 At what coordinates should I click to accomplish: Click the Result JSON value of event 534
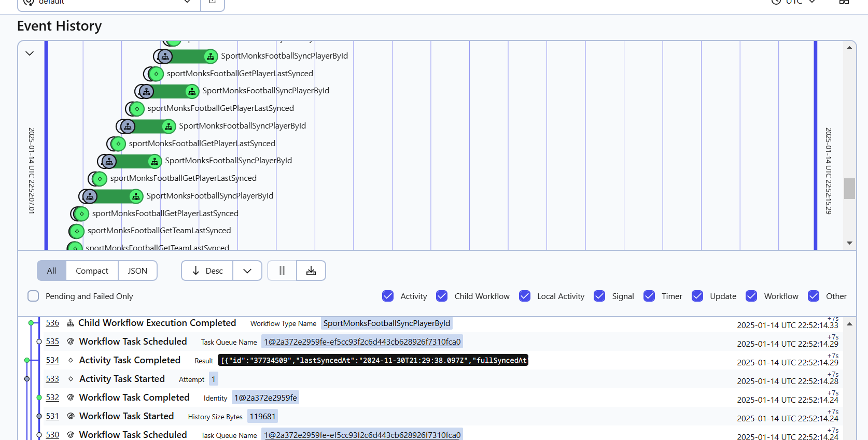click(373, 360)
